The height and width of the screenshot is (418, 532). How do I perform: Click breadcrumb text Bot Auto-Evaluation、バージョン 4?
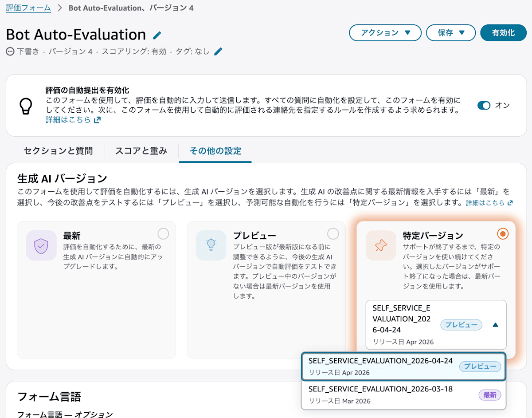131,8
